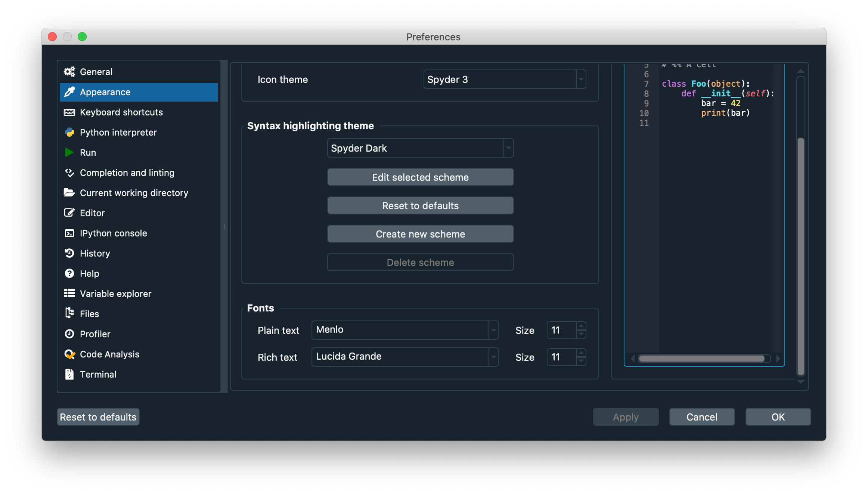Click the Python interpreter snake icon
The height and width of the screenshot is (496, 868).
69,132
